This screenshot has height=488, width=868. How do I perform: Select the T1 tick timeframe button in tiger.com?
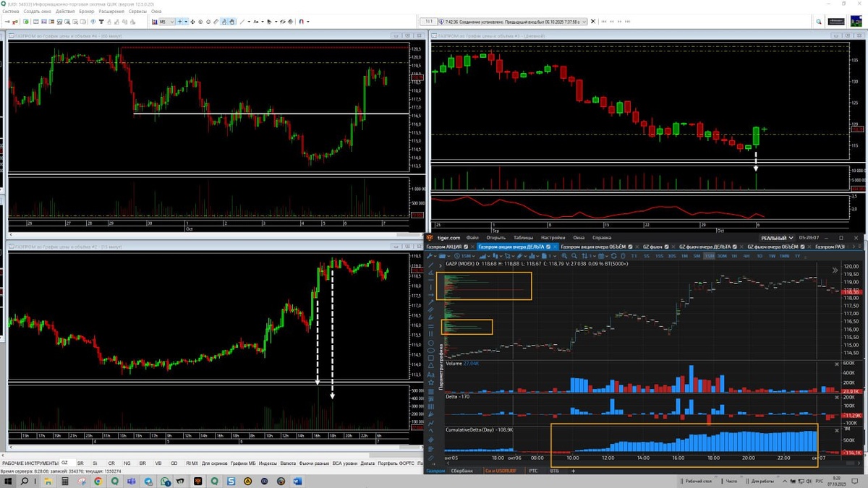pyautogui.click(x=634, y=254)
